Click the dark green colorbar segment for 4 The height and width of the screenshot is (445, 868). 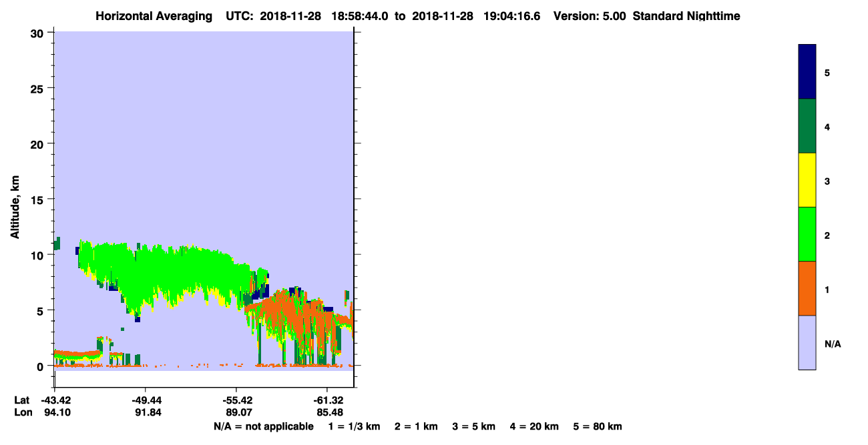click(807, 126)
